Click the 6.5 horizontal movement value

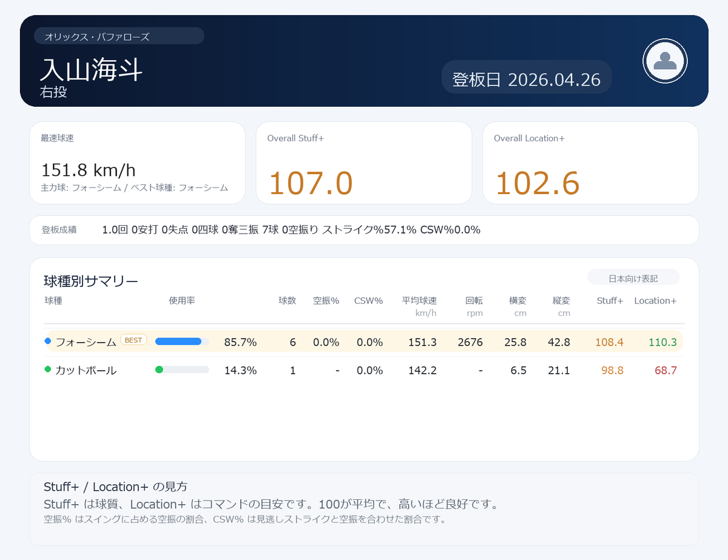[519, 370]
